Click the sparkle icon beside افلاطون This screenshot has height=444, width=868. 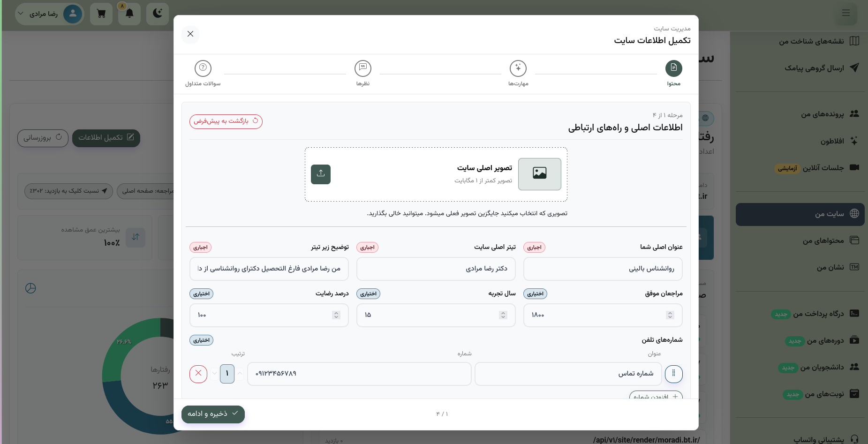coord(854,141)
